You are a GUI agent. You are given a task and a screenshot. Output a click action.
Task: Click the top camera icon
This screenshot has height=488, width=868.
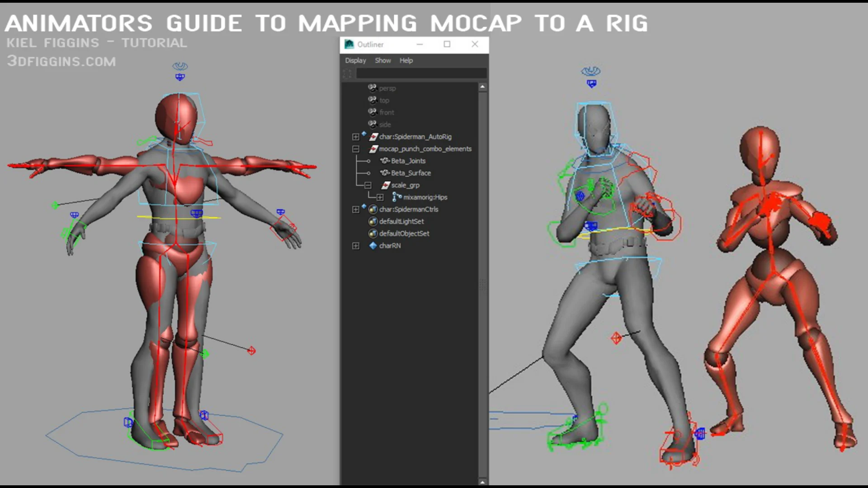pyautogui.click(x=373, y=100)
